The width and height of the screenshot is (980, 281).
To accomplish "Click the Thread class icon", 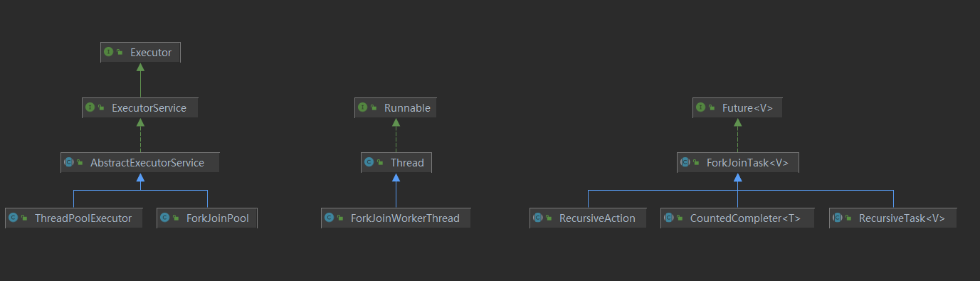I will click(369, 162).
